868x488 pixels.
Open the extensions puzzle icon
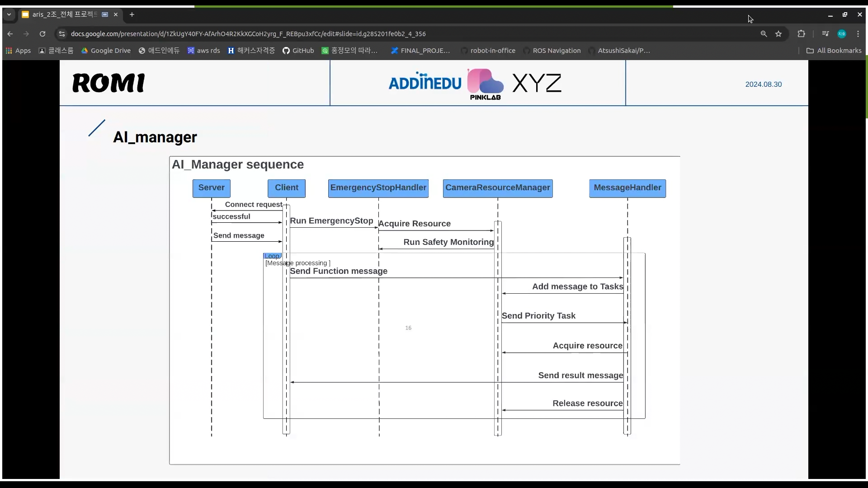(x=801, y=34)
